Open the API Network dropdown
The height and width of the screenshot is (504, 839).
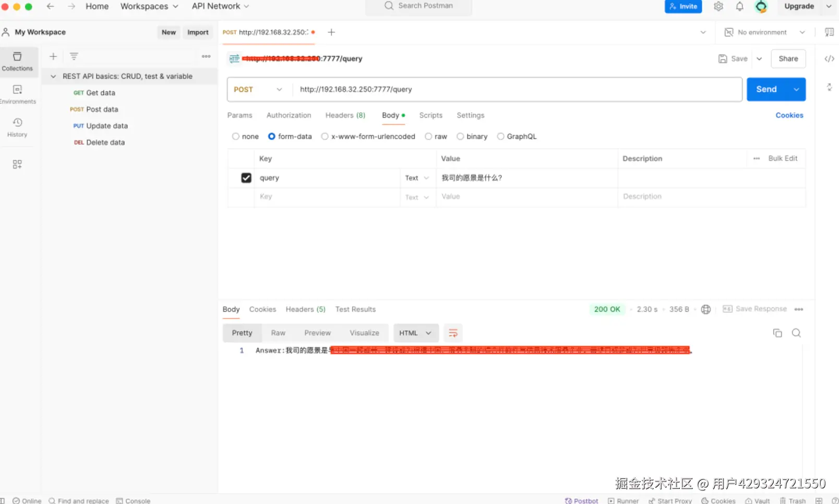tap(220, 6)
